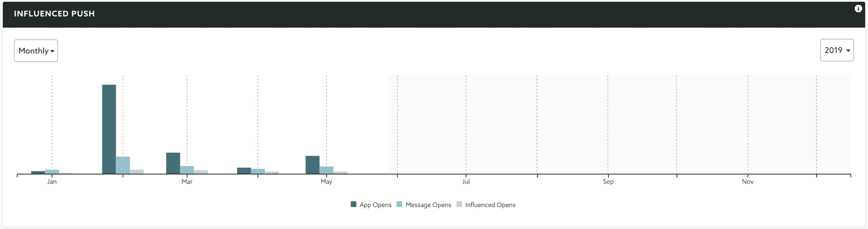Screen dimensions: 868x229
Task: Select the February Message Opens bar
Action: pyautogui.click(x=123, y=165)
